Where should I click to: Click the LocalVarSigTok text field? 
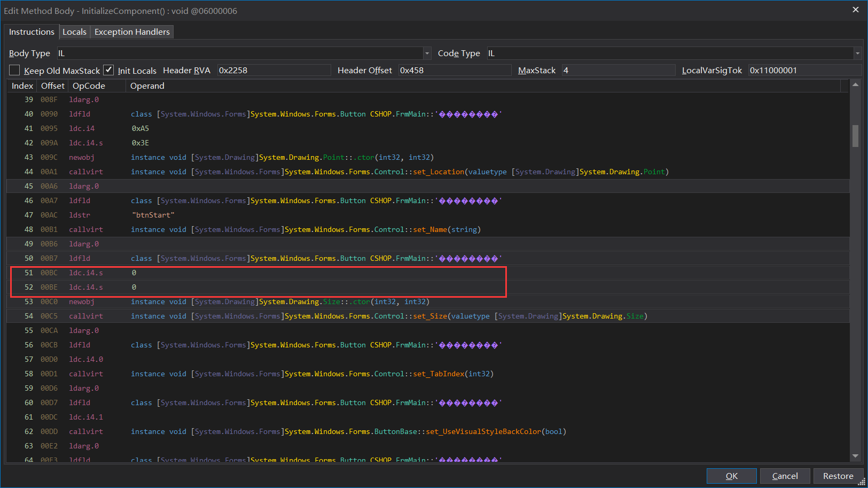tap(803, 71)
